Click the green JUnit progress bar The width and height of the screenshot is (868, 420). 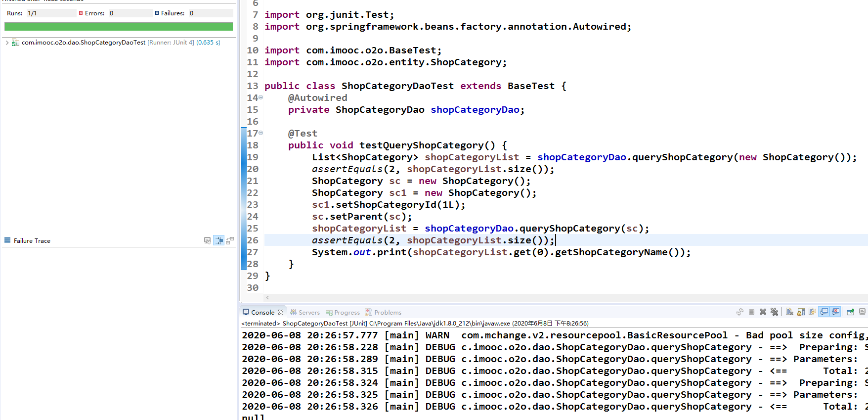tap(119, 27)
